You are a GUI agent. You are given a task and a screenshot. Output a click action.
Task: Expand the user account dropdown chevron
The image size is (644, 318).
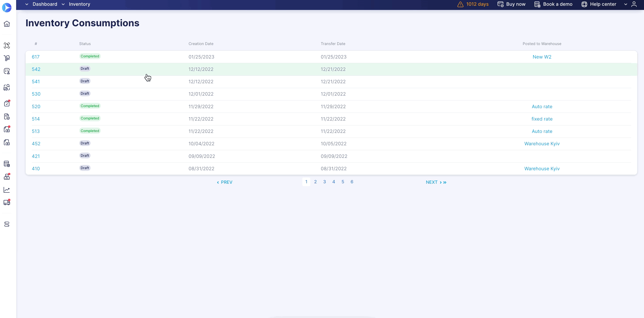[625, 4]
